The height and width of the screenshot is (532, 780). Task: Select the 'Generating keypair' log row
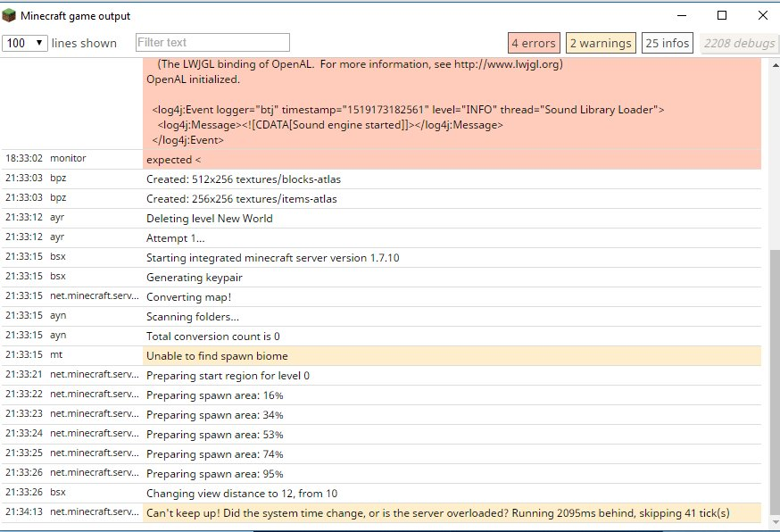coord(195,278)
